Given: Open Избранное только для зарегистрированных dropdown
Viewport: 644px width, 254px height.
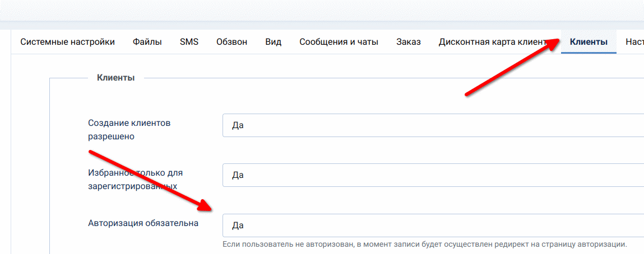Looking at the screenshot, I should pos(433,175).
